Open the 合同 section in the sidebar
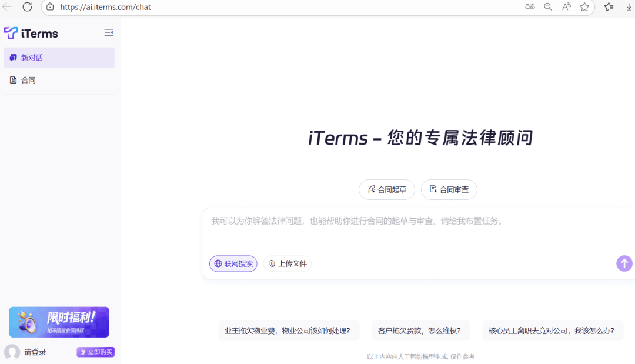The height and width of the screenshot is (364, 635). click(x=28, y=79)
